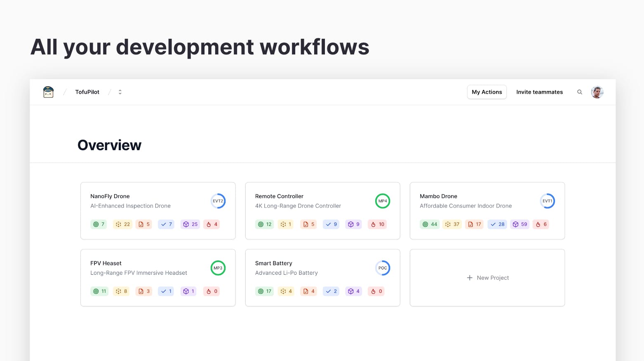This screenshot has height=361, width=644.
Task: Click the TofuPilot mascot logo
Action: point(48,92)
